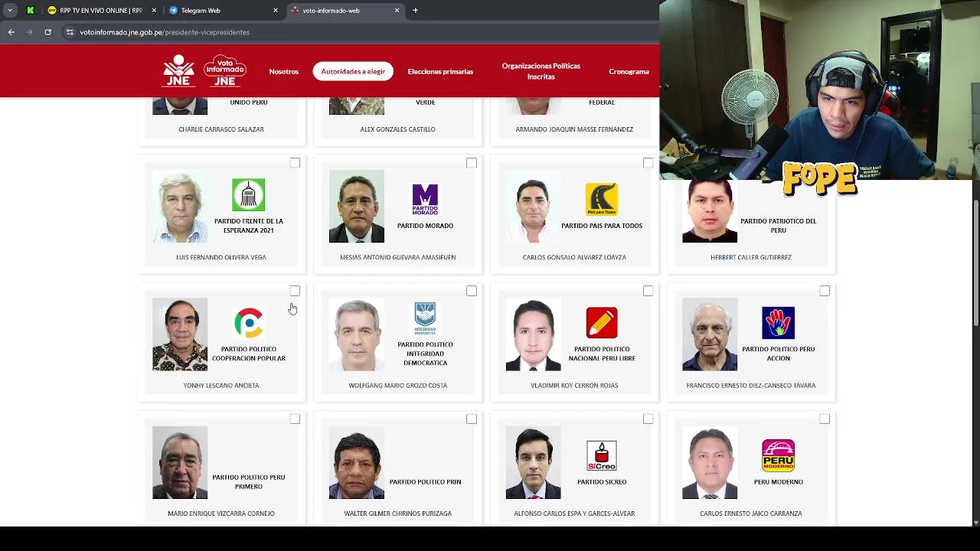Click the name Armando Joaquin Masse Fernandez
Image resolution: width=980 pixels, height=551 pixels.
click(574, 129)
